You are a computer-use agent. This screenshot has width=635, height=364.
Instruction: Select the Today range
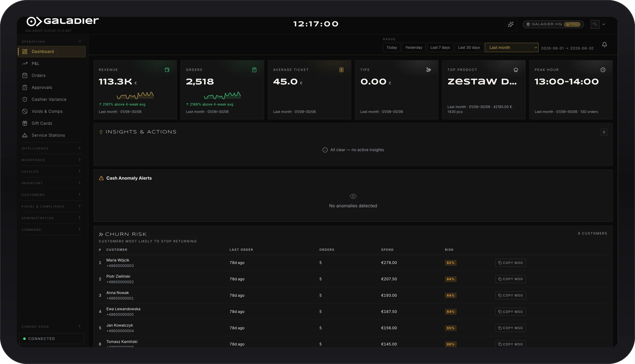click(x=392, y=47)
